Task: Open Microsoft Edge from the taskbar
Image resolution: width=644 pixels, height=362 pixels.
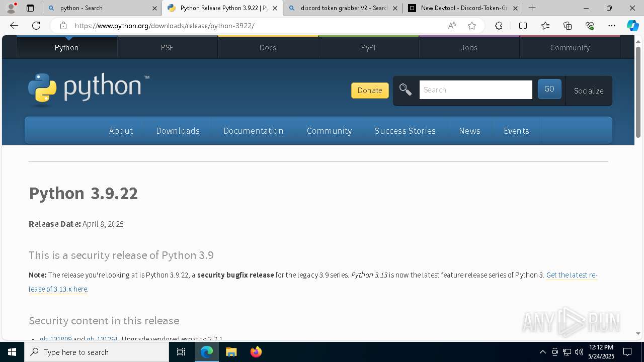Action: coord(207,352)
